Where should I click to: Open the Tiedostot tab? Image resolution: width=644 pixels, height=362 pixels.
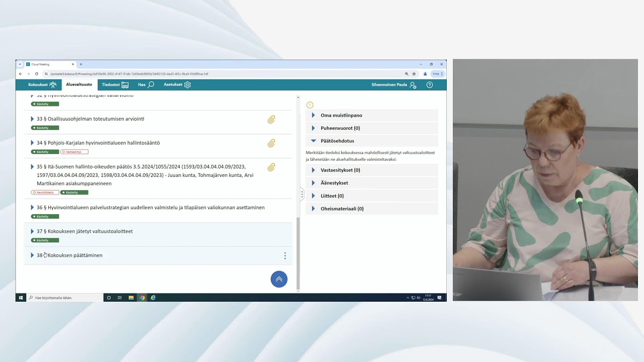(x=115, y=85)
